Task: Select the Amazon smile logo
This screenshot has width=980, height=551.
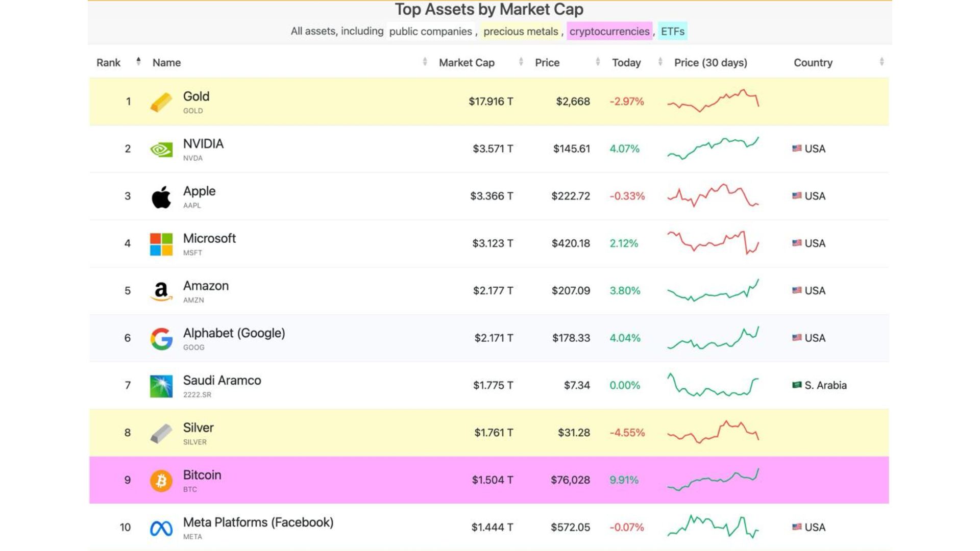Action: click(x=160, y=290)
